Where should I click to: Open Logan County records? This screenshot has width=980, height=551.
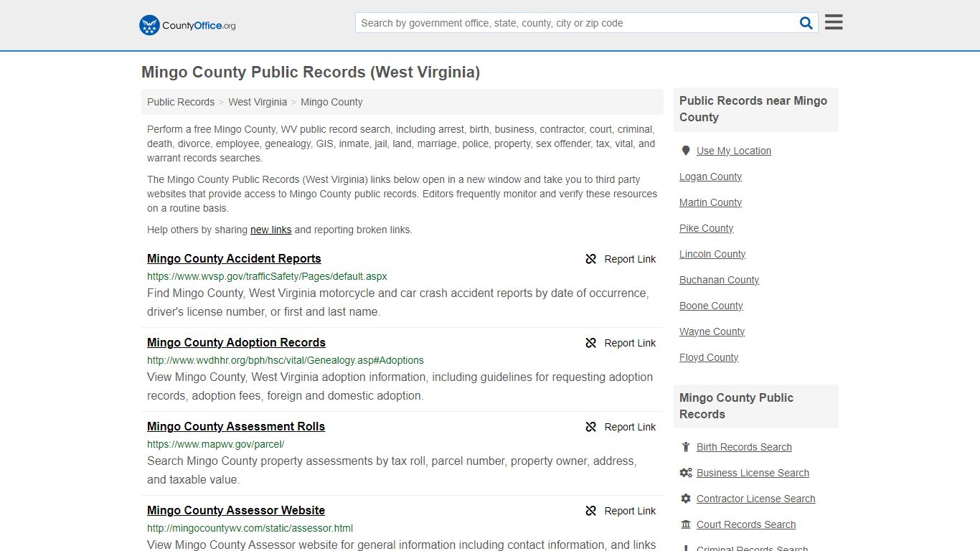click(710, 176)
